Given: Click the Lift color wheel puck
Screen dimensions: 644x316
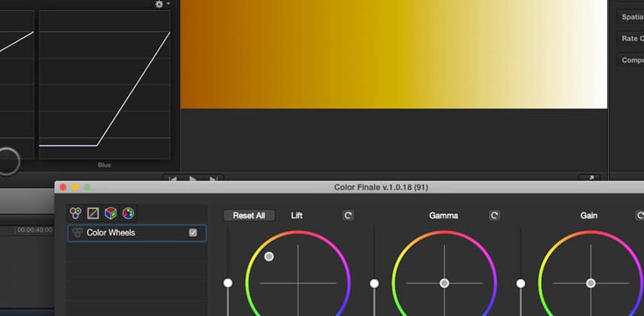Looking at the screenshot, I should pyautogui.click(x=269, y=257).
